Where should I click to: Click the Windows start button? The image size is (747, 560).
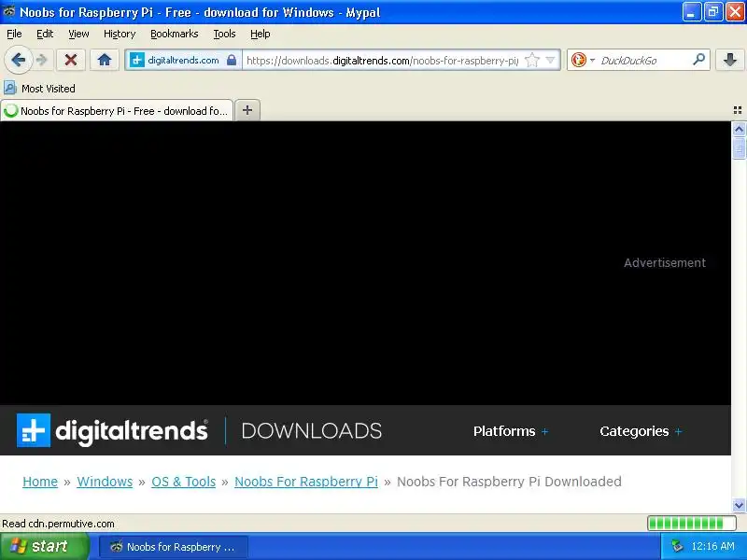pyautogui.click(x=44, y=546)
